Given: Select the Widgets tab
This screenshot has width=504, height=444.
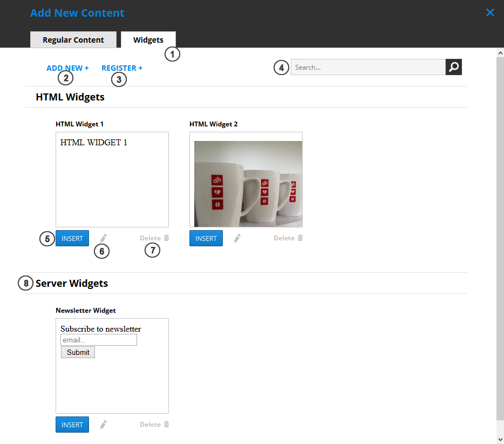Looking at the screenshot, I should [x=148, y=39].
